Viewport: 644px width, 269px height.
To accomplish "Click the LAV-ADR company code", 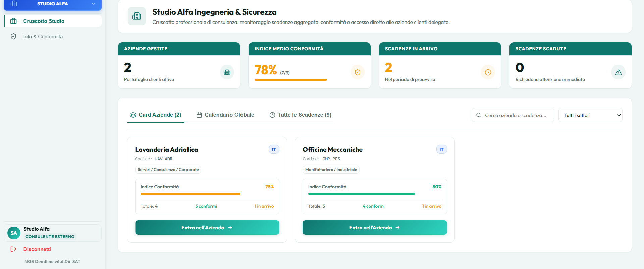I will tap(164, 159).
